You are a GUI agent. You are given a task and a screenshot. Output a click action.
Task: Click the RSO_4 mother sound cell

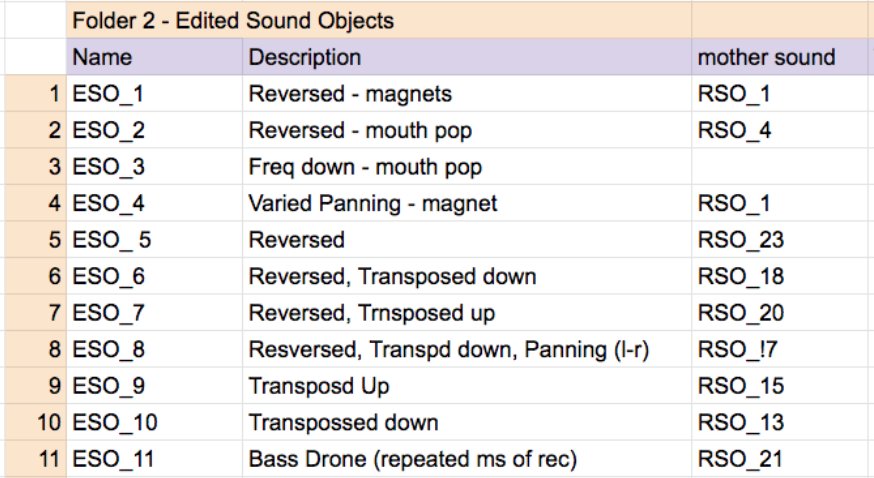pos(781,130)
